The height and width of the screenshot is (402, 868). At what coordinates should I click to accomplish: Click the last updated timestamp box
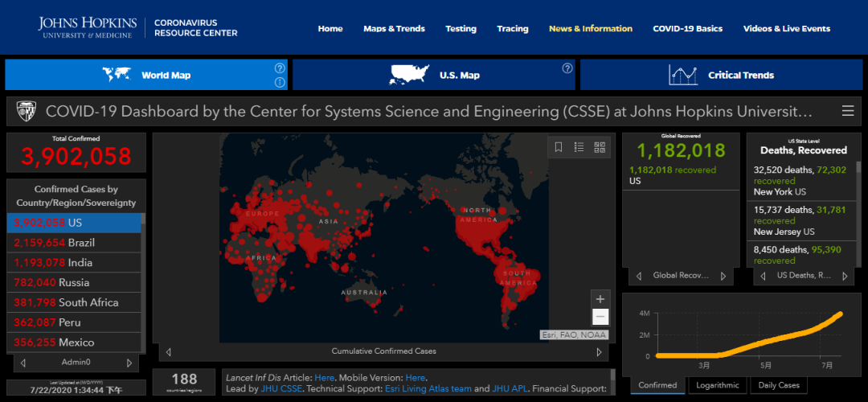click(76, 388)
